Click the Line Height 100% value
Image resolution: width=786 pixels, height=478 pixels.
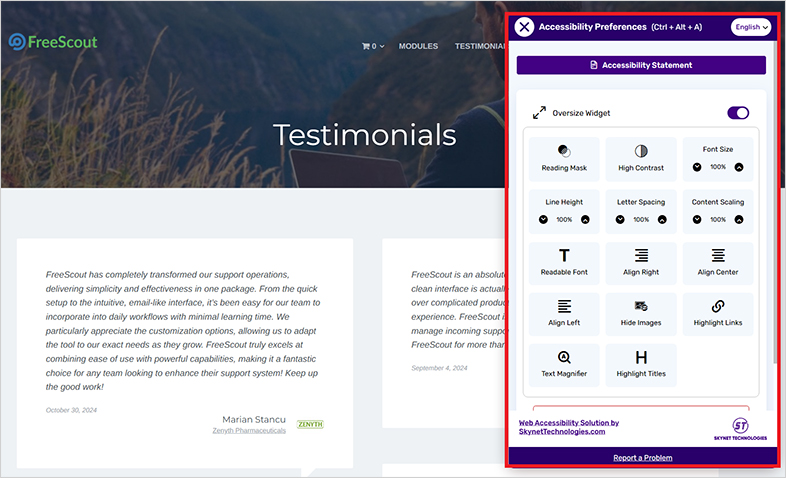point(564,219)
